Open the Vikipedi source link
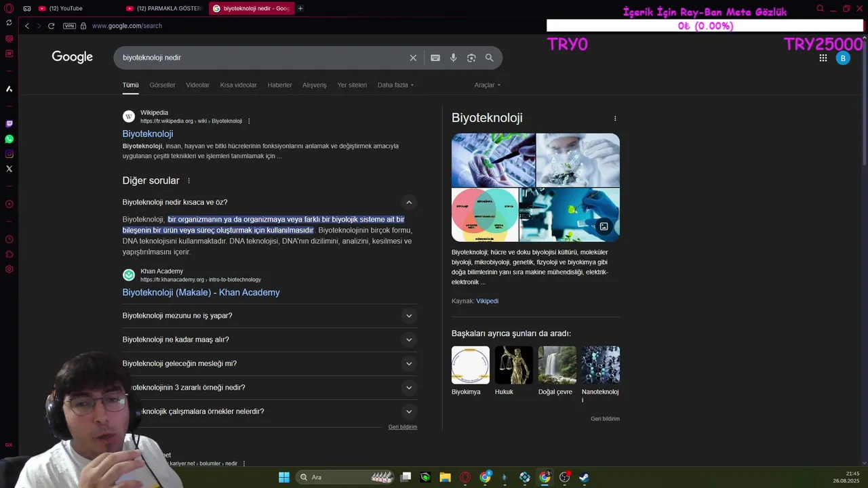 487,301
